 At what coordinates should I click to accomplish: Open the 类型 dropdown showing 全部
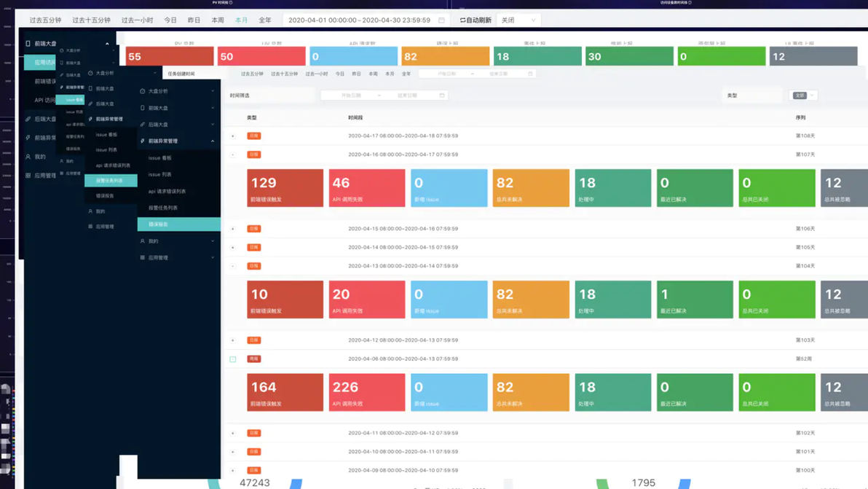pos(803,95)
